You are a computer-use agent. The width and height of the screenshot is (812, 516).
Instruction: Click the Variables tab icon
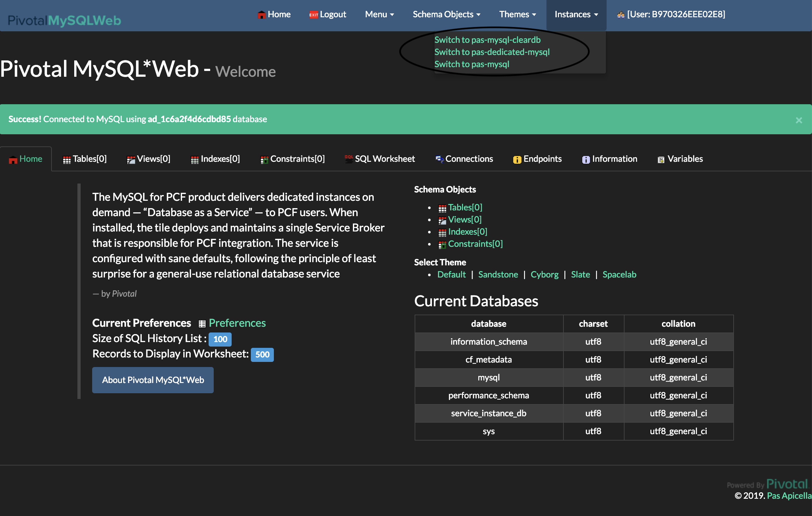point(661,160)
